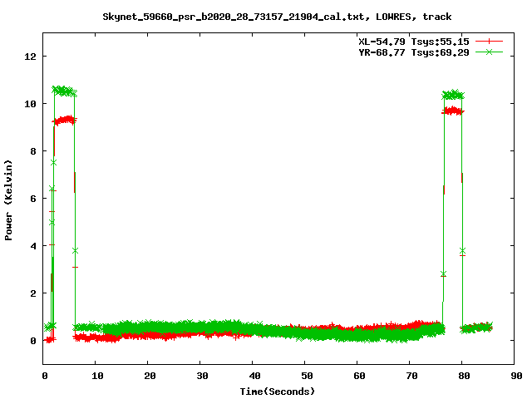Click the green line sample in legend

(x=489, y=52)
